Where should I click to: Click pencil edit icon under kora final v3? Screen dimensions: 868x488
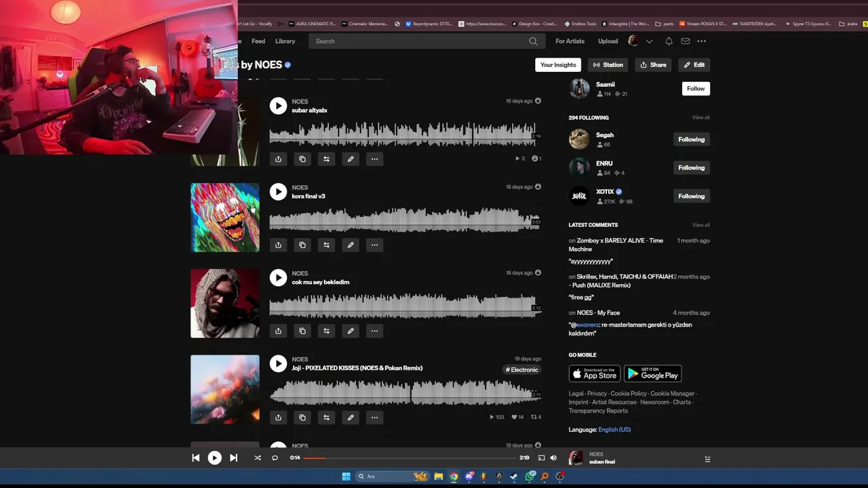[x=351, y=245]
